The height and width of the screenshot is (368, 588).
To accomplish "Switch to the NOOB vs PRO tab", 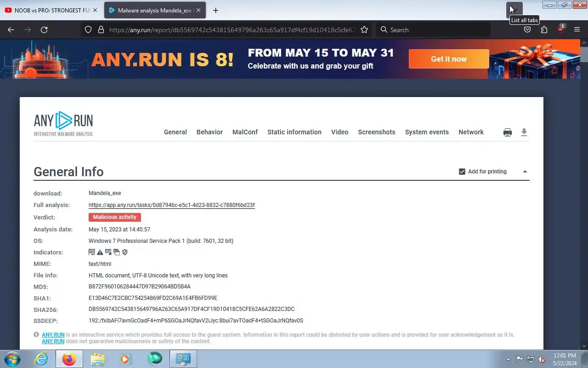I will (x=51, y=10).
